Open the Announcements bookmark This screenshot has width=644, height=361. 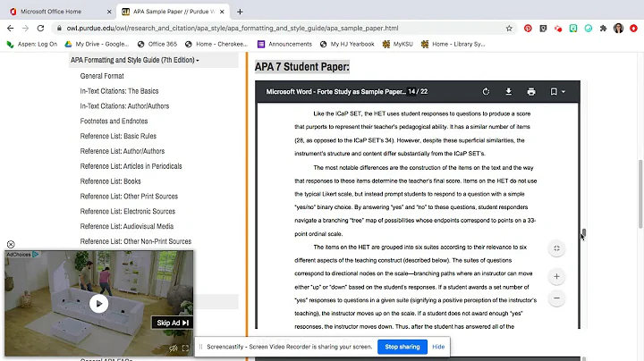click(284, 44)
